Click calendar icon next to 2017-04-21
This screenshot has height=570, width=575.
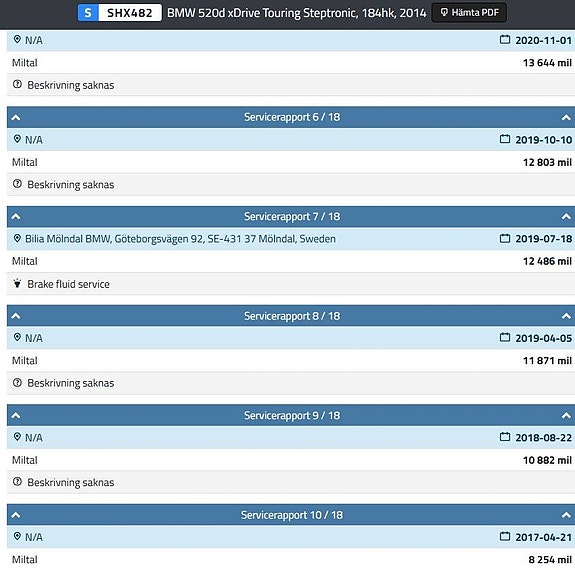(505, 537)
